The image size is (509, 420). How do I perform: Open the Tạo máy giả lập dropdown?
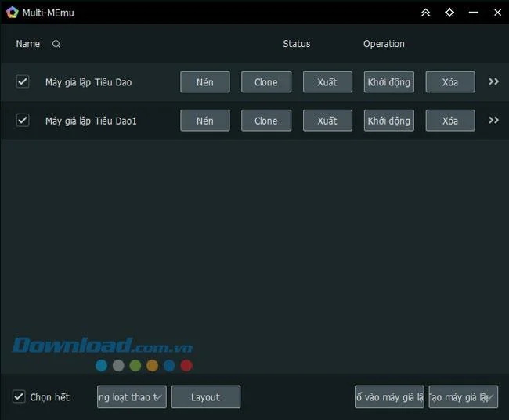pyautogui.click(x=464, y=397)
